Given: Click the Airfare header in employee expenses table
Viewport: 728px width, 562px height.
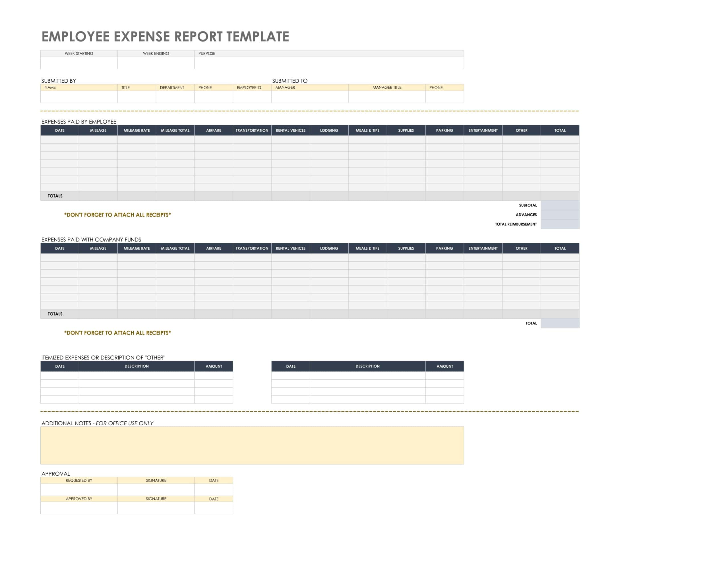Looking at the screenshot, I should pos(214,130).
